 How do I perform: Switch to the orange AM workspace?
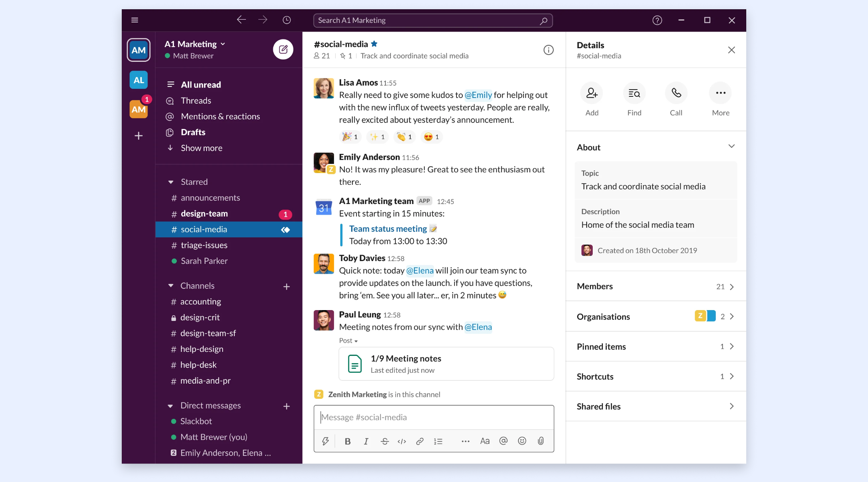click(139, 109)
